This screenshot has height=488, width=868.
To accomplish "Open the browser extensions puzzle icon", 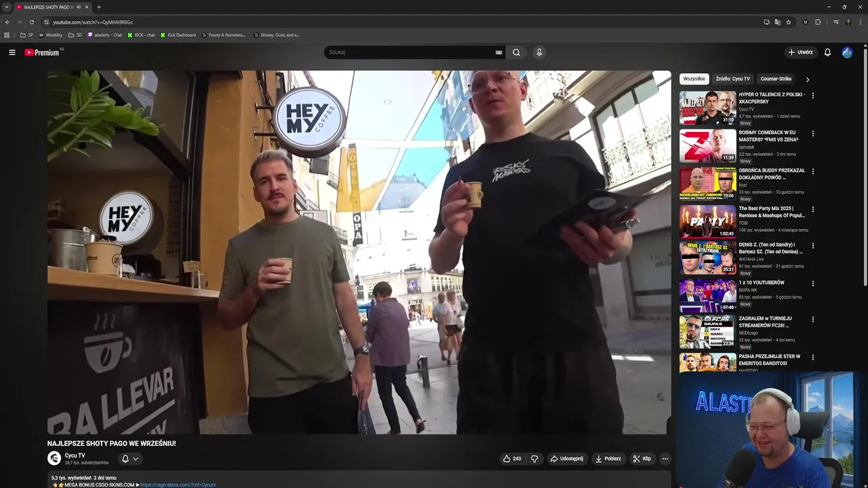I will (x=818, y=22).
